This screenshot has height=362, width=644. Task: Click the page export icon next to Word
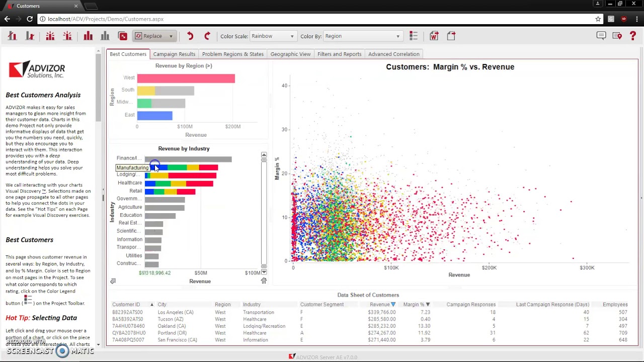point(451,36)
